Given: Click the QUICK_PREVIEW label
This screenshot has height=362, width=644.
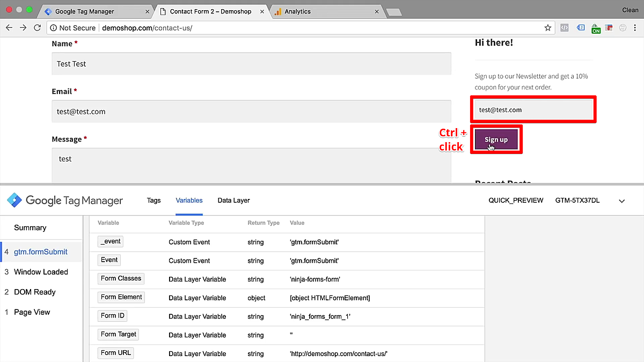Looking at the screenshot, I should [516, 201].
